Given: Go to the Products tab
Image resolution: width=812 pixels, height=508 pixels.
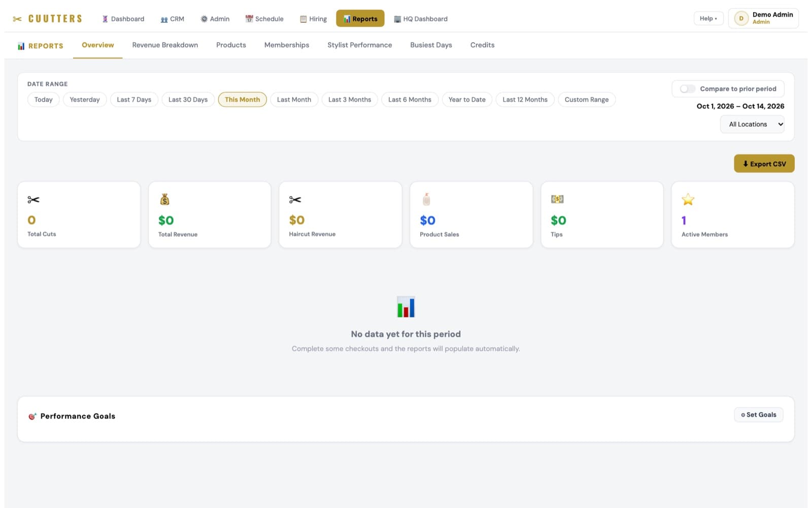Looking at the screenshot, I should click(x=231, y=45).
